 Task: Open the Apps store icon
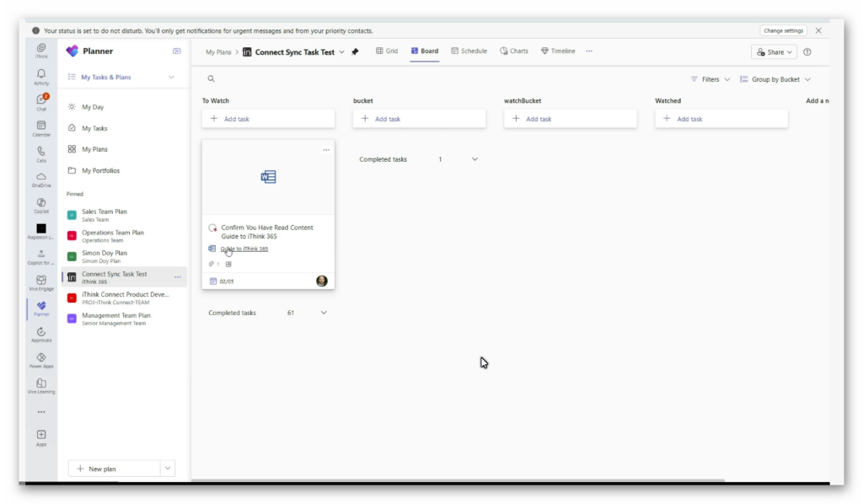click(41, 438)
